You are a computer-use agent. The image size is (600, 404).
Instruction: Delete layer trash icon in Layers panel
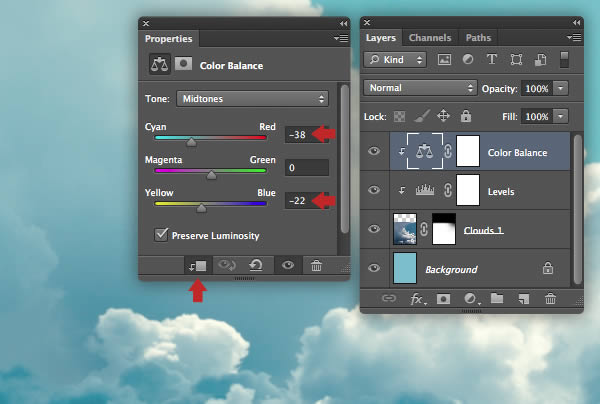(550, 298)
